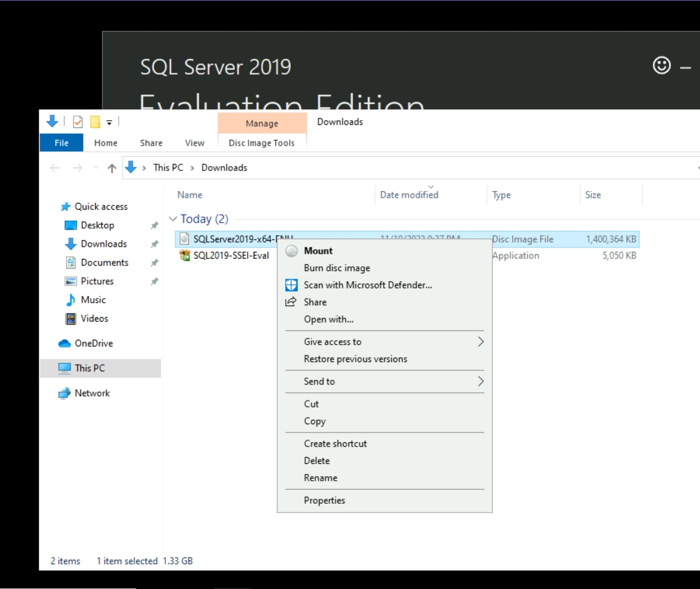700x589 pixels.
Task: Click the Microsoft Defender shield icon
Action: (291, 285)
